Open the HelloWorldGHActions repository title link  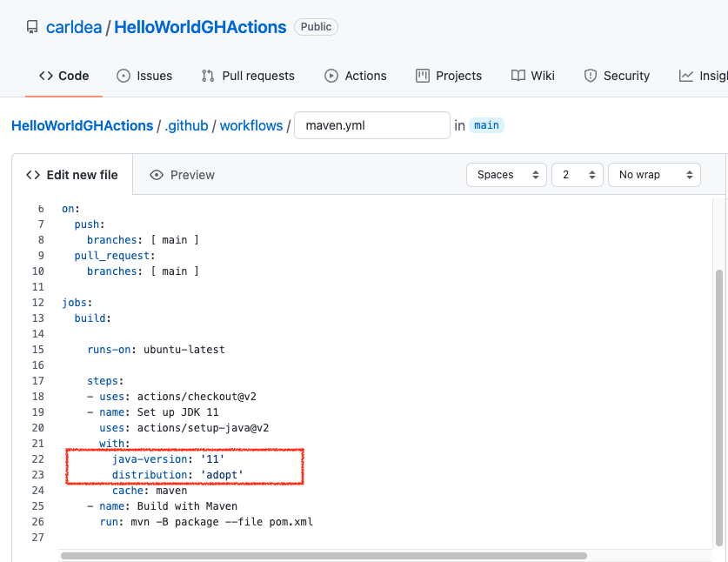(x=200, y=27)
